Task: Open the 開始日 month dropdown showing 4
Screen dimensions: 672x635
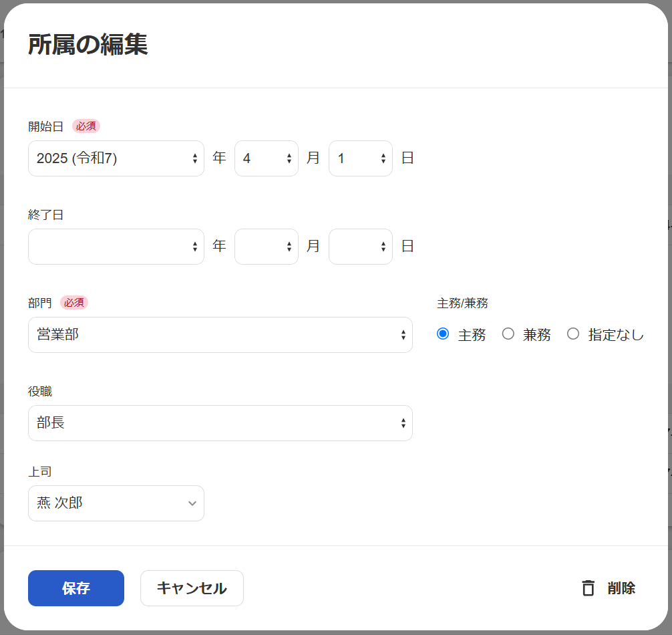Action: point(266,158)
